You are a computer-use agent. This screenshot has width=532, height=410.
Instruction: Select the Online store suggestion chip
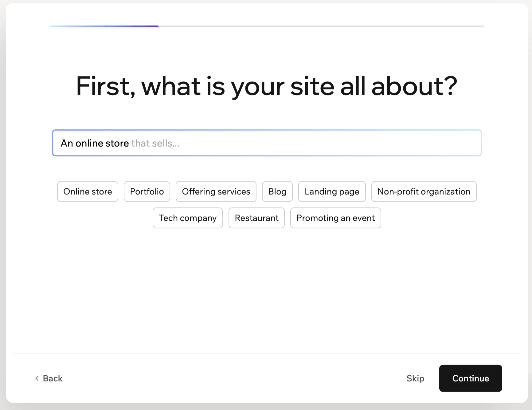(88, 191)
